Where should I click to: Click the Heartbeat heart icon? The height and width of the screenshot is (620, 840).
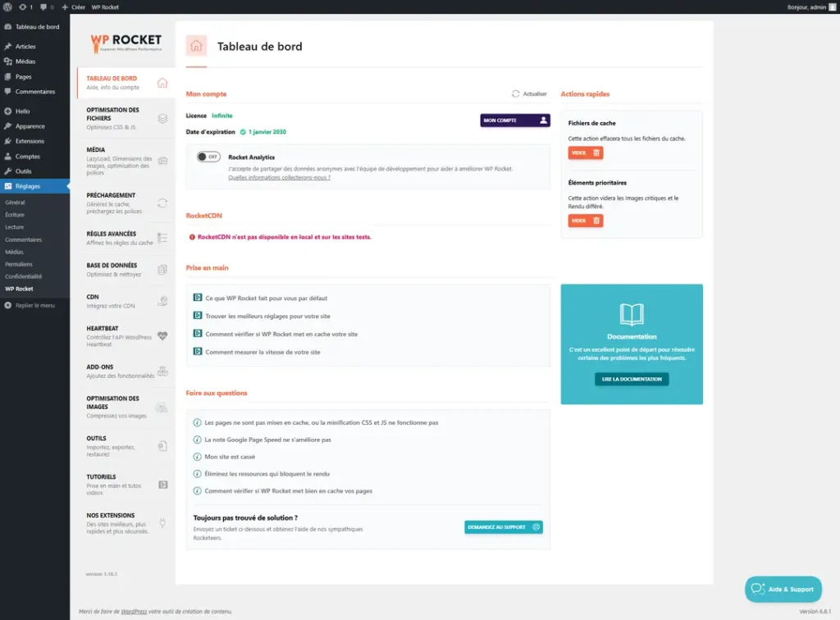162,336
